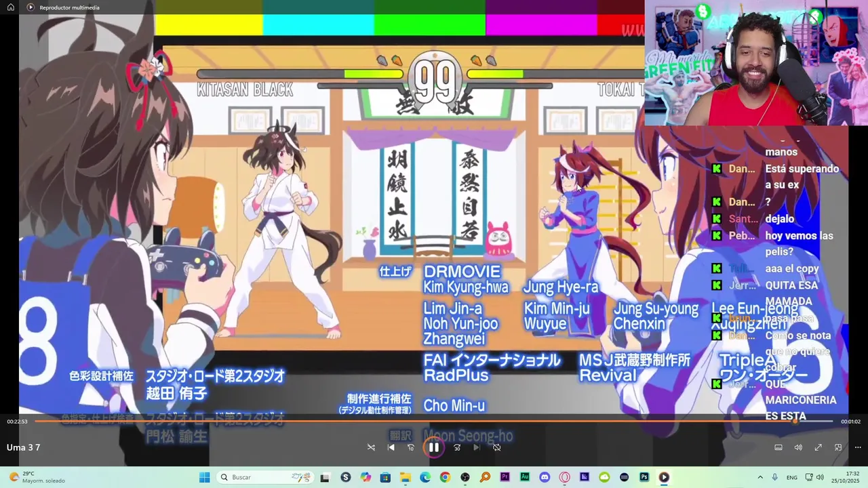Screen dimensions: 868x488
Task: Click the Reproductor multimedia window title
Action: point(69,7)
